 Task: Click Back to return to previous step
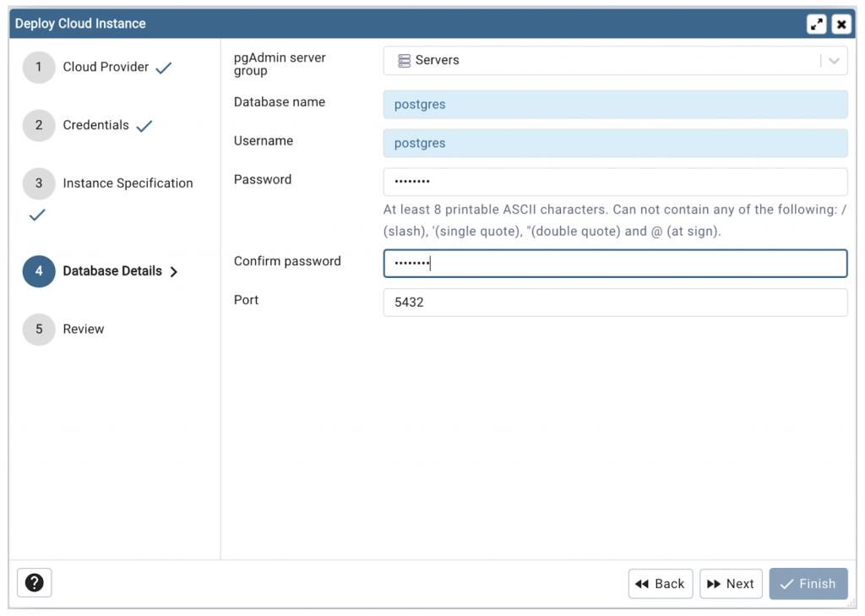[661, 583]
